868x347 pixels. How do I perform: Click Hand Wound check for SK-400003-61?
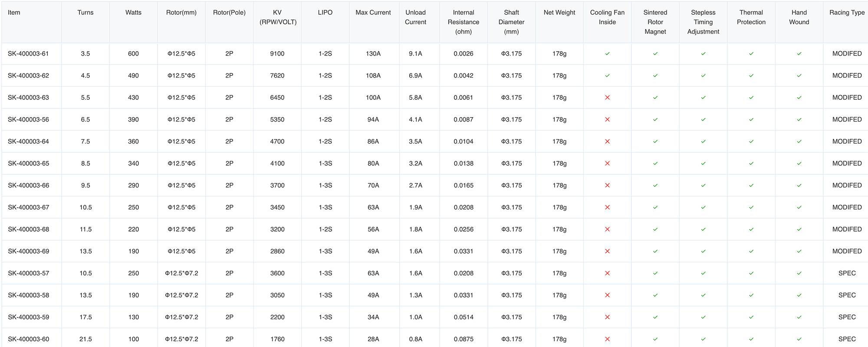(x=799, y=54)
